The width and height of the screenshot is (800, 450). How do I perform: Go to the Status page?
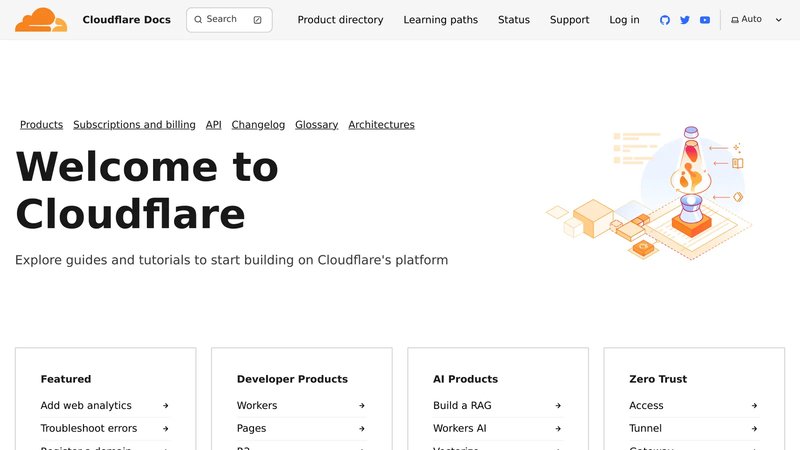coord(514,20)
